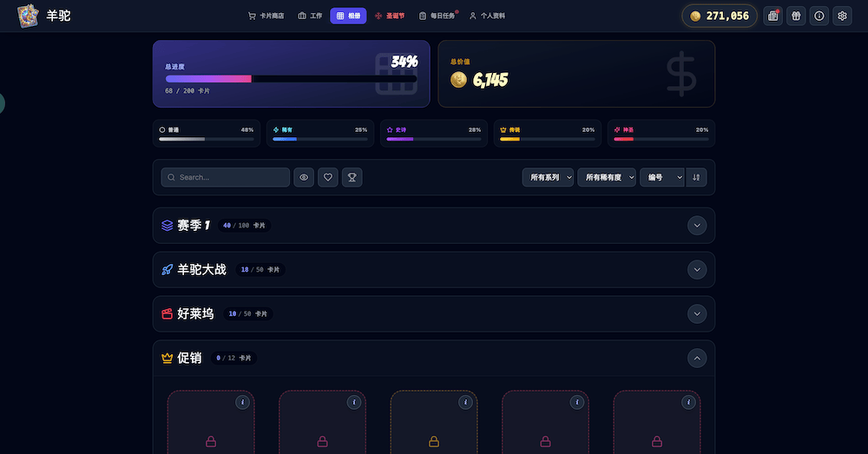Go to the 卡片商店 tab
Viewport: 868px width, 454px height.
pyautogui.click(x=266, y=16)
